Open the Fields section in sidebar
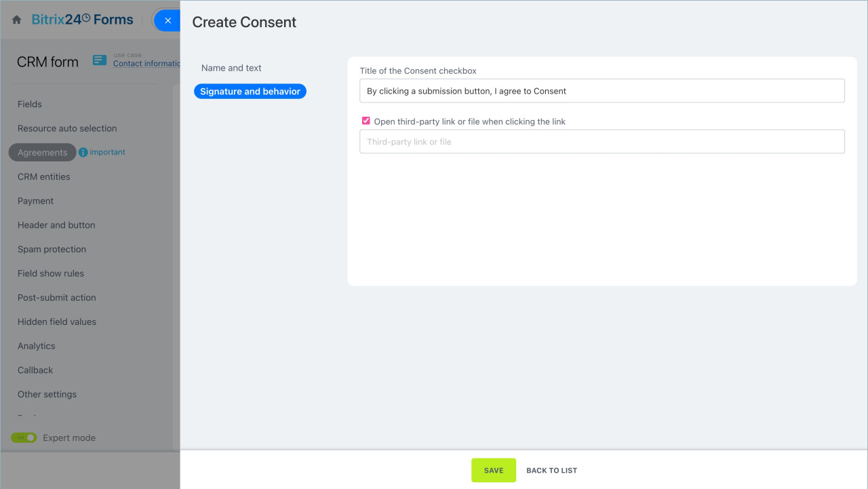This screenshot has height=489, width=868. pos(30,104)
